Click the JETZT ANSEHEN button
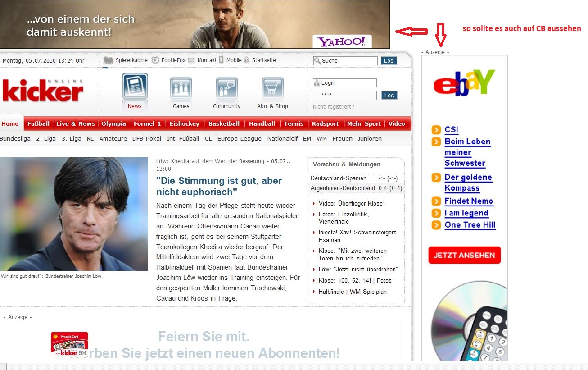This screenshot has width=588, height=370. point(464,255)
